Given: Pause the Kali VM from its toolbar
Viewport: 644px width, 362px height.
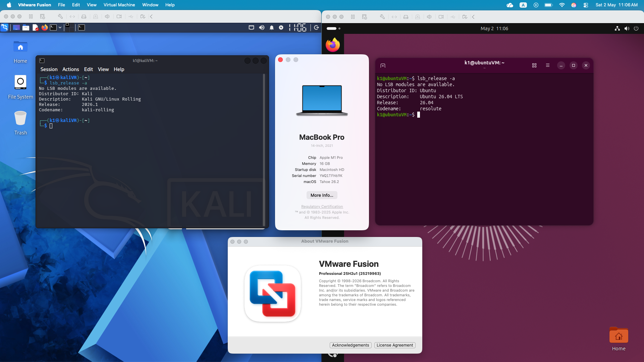Looking at the screenshot, I should click(31, 16).
